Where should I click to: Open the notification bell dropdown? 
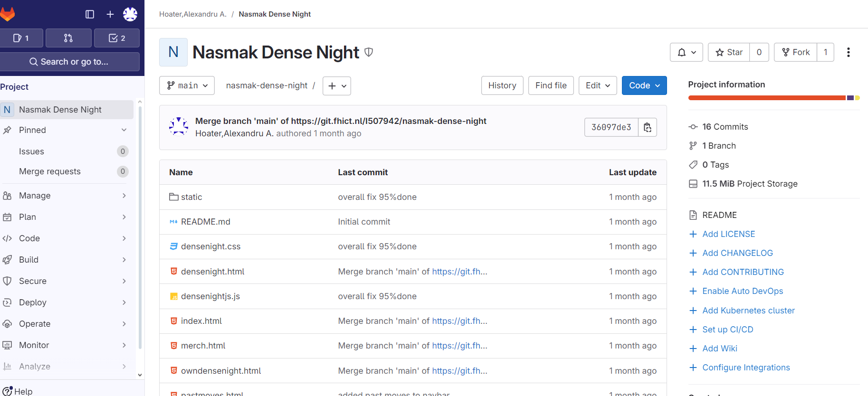click(686, 52)
